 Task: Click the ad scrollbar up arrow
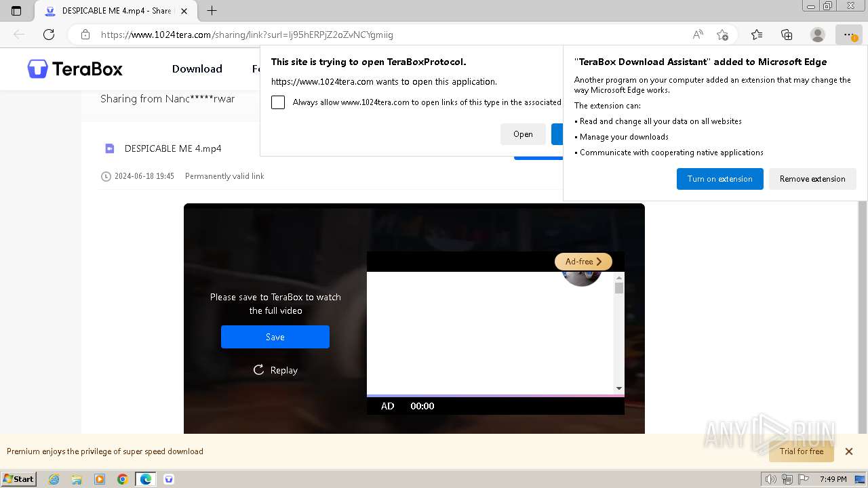[x=619, y=278]
